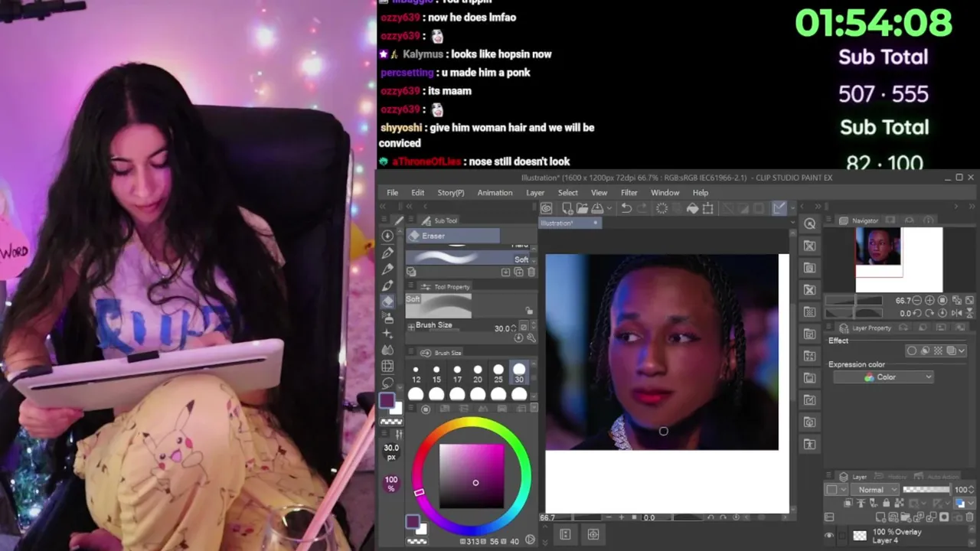Choose the Soft eraser sub tool
The width and height of the screenshot is (980, 551).
(x=469, y=258)
